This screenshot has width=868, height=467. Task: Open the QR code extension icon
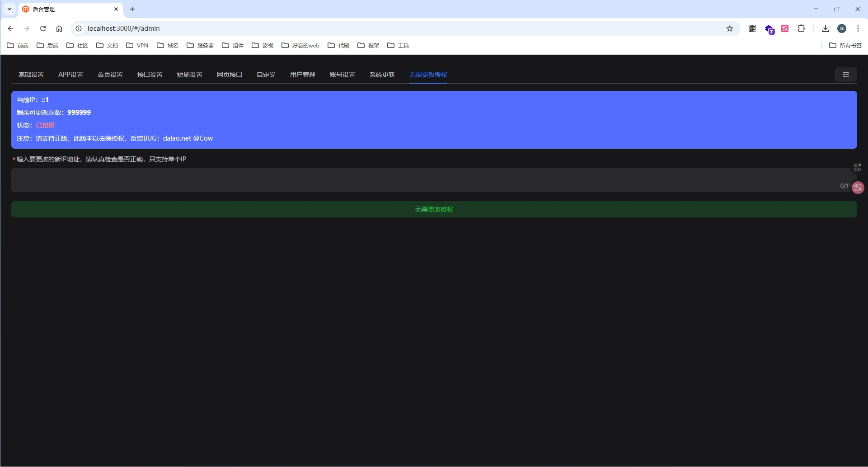coord(752,28)
